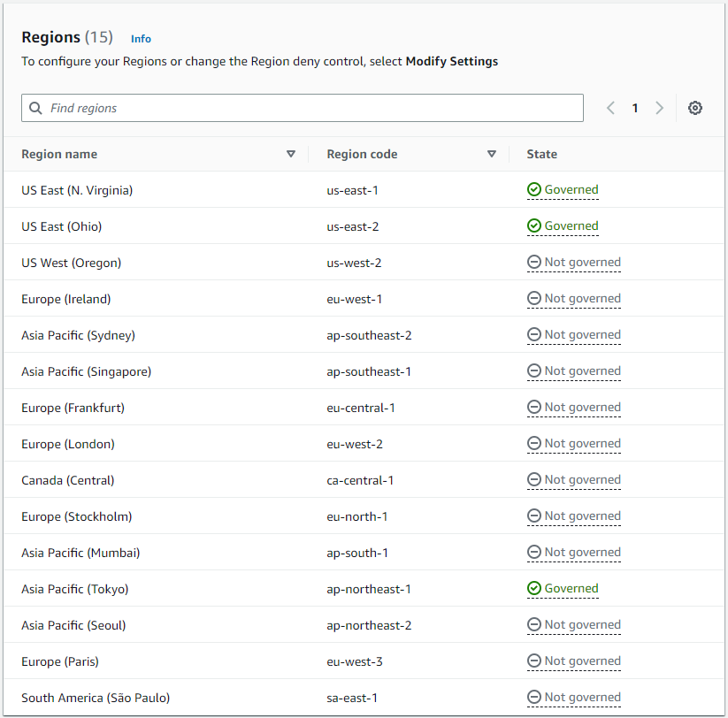Sort by Region name column arrow
This screenshot has width=728, height=718.
290,154
